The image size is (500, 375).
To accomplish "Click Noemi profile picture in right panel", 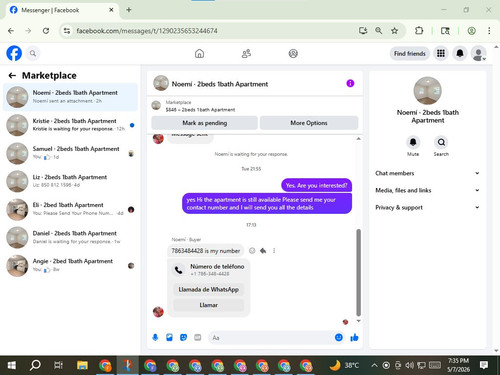I will pyautogui.click(x=427, y=91).
